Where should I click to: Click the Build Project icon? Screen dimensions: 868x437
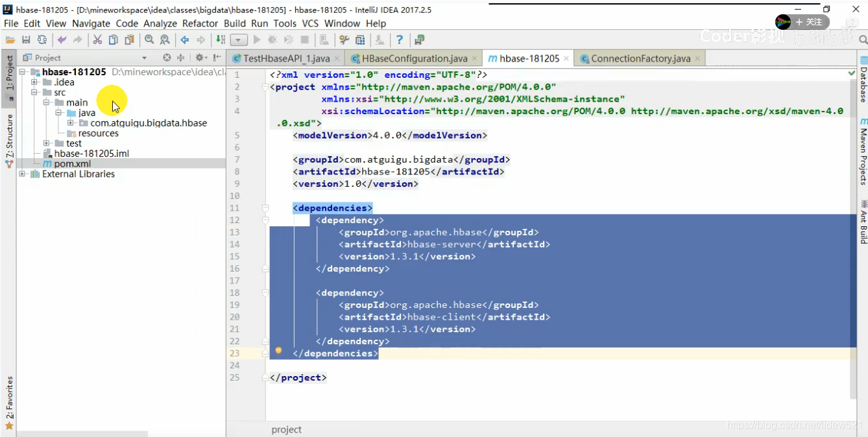click(x=221, y=40)
